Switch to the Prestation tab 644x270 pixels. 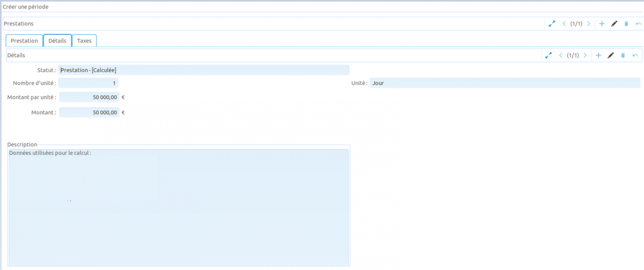pos(24,41)
